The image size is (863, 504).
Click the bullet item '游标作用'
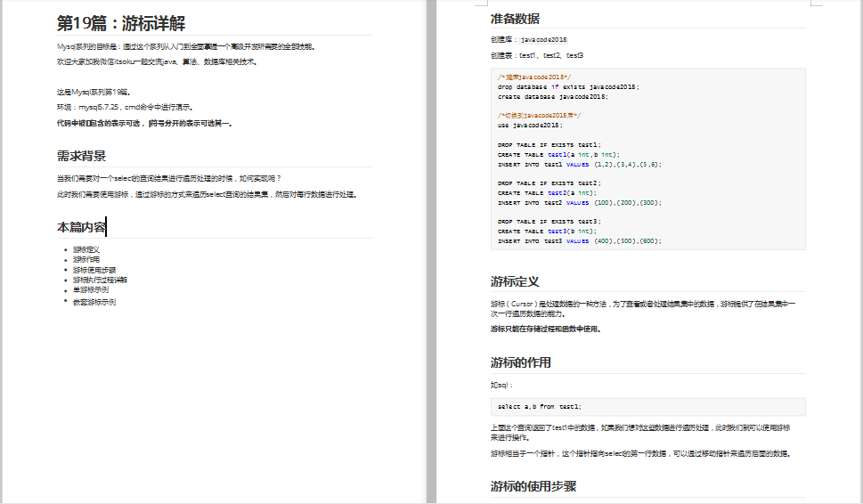click(x=86, y=259)
